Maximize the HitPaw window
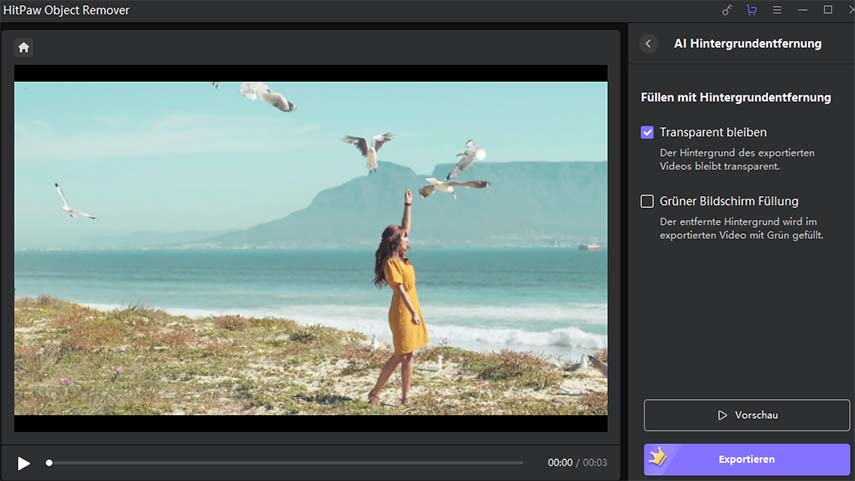Screen dimensions: 855x481 [x=828, y=10]
